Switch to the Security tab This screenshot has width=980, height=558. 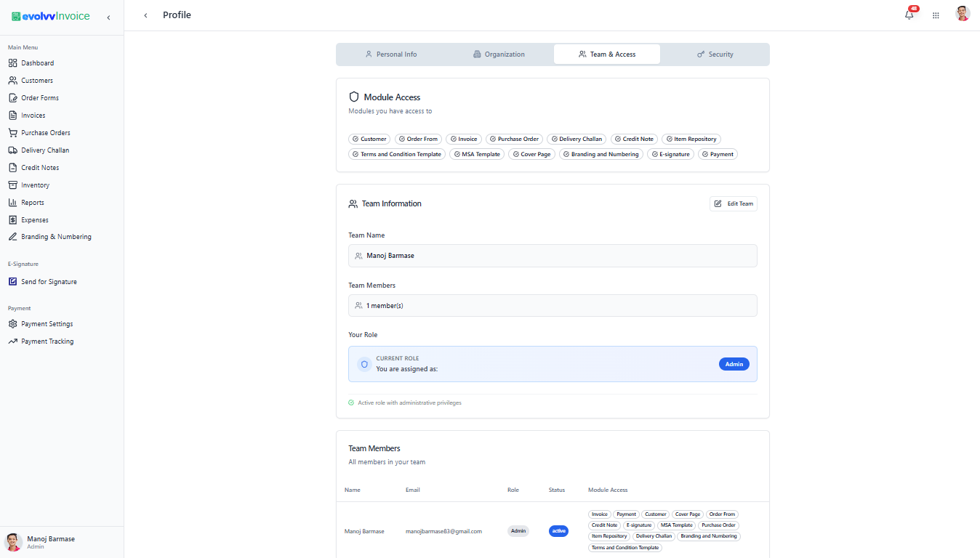click(x=715, y=54)
